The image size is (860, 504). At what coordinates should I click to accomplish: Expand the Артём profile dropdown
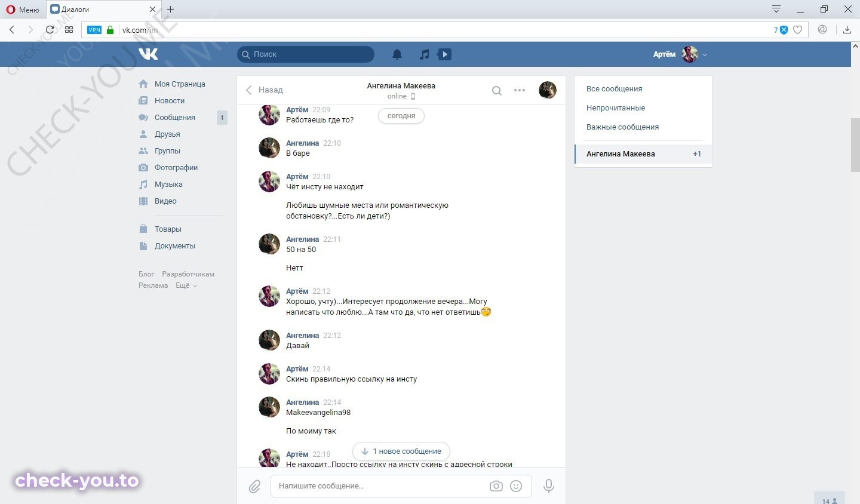coord(680,54)
